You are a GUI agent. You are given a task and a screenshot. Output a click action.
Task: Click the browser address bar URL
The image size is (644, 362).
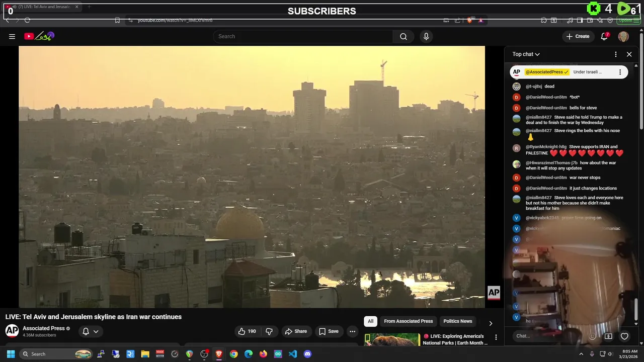[x=175, y=20]
